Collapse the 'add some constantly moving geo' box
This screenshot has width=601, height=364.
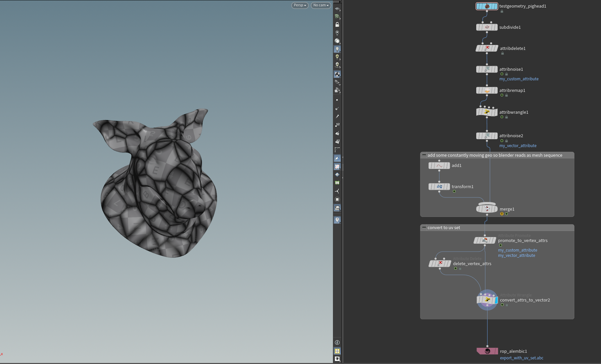click(x=424, y=155)
